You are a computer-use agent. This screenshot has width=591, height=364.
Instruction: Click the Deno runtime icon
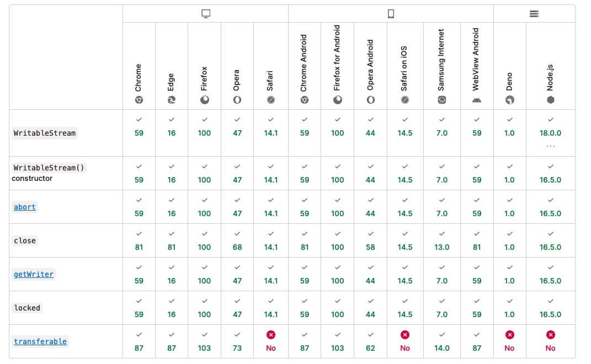click(x=509, y=100)
